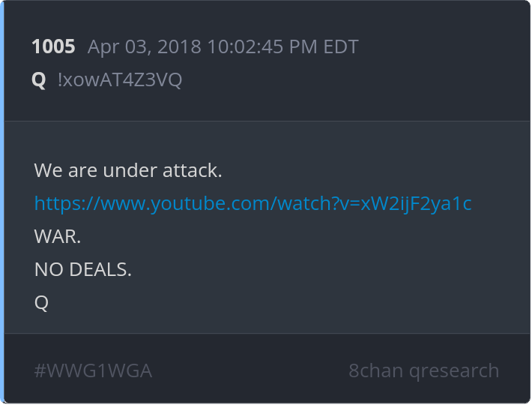
Task: Select the Apr 03, 2018 timestamp
Action: [223, 46]
